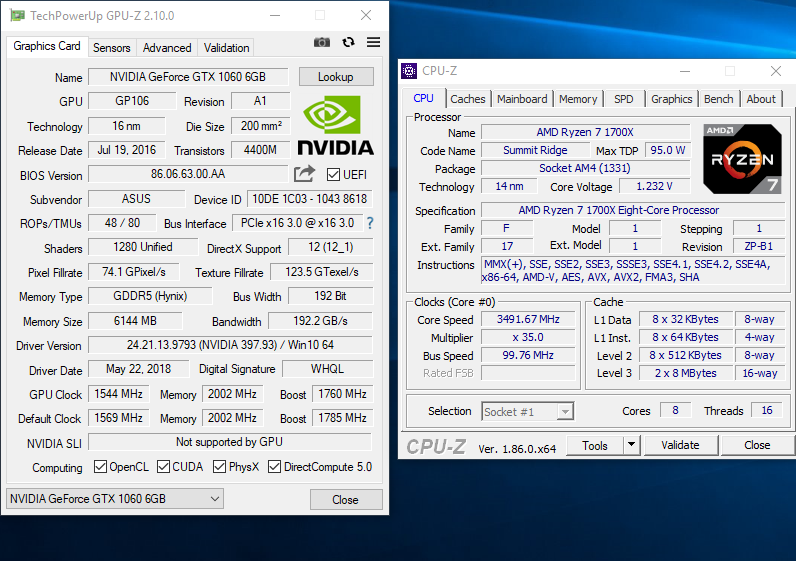
Task: Click the Specification text in CPU-Z
Action: [x=634, y=210]
